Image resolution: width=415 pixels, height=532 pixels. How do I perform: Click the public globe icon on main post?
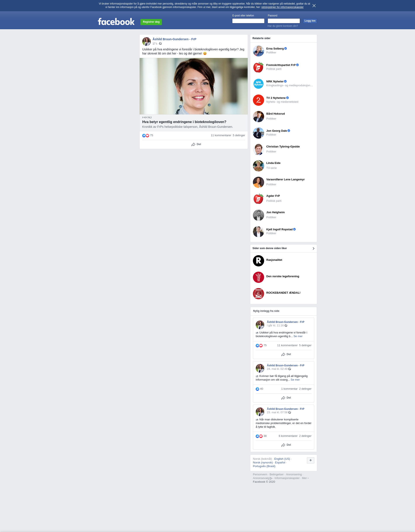[x=160, y=44]
